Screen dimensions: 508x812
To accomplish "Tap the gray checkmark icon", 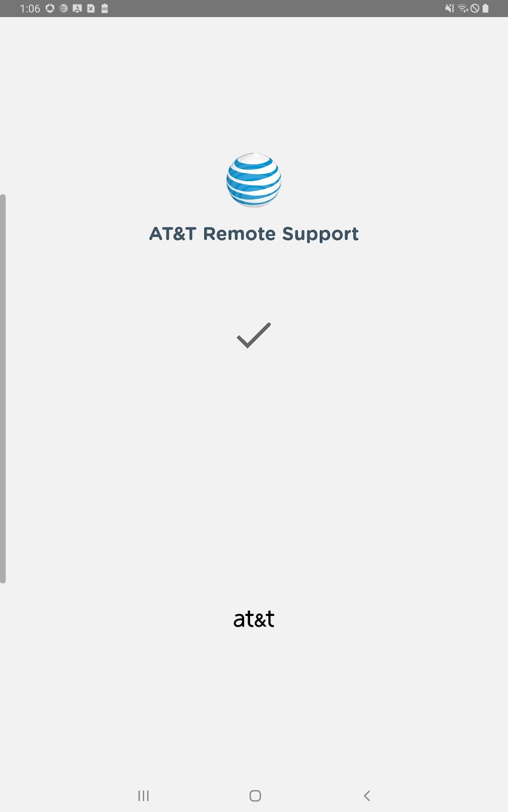I will tap(254, 335).
